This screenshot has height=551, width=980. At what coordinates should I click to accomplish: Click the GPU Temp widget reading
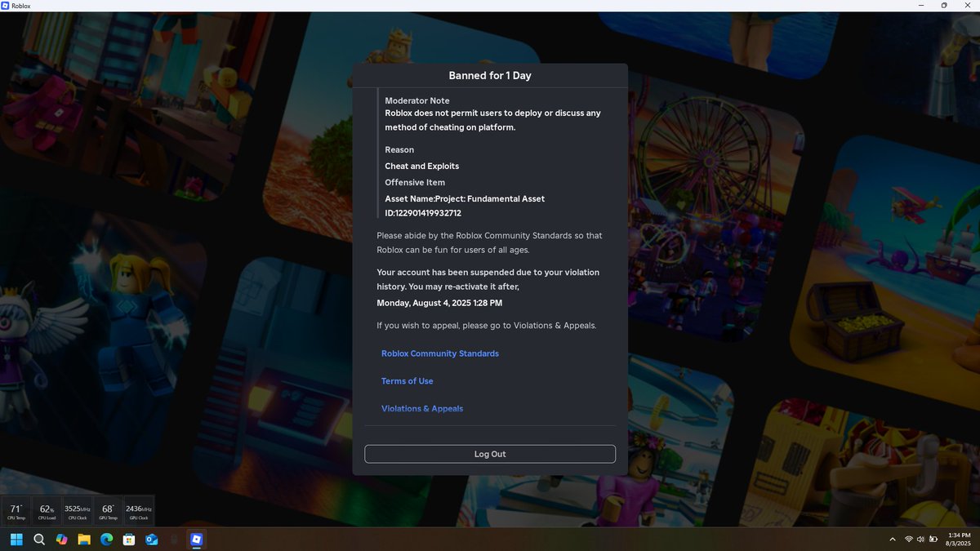point(108,512)
